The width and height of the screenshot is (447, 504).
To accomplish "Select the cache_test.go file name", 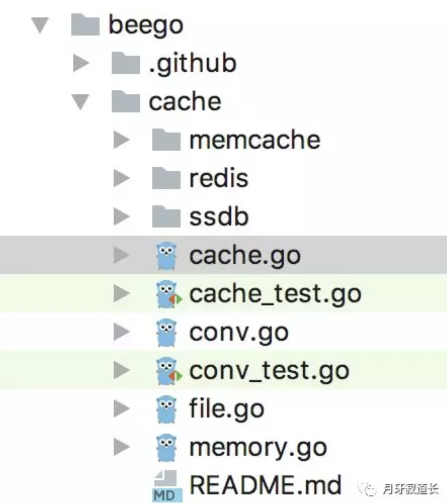I will (x=275, y=294).
